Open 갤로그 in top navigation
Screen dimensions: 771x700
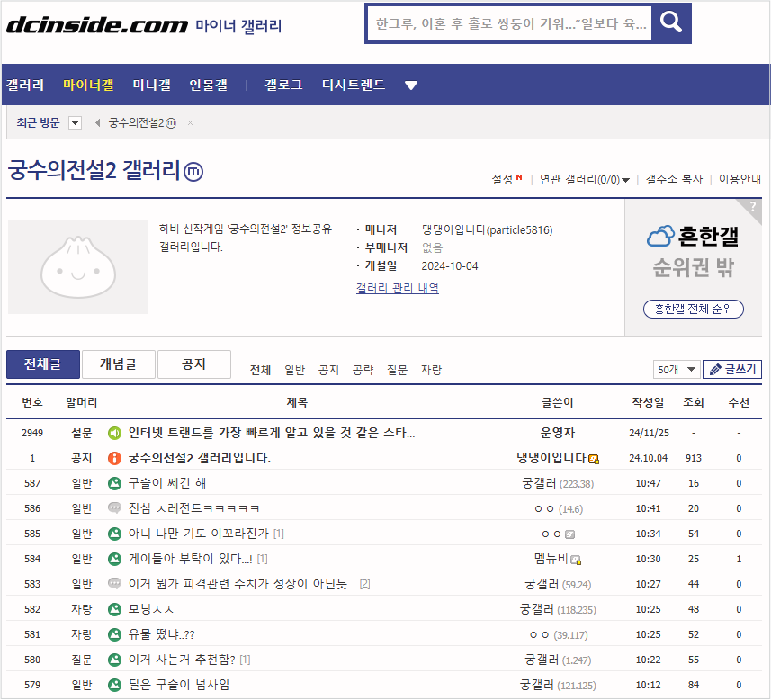[283, 85]
